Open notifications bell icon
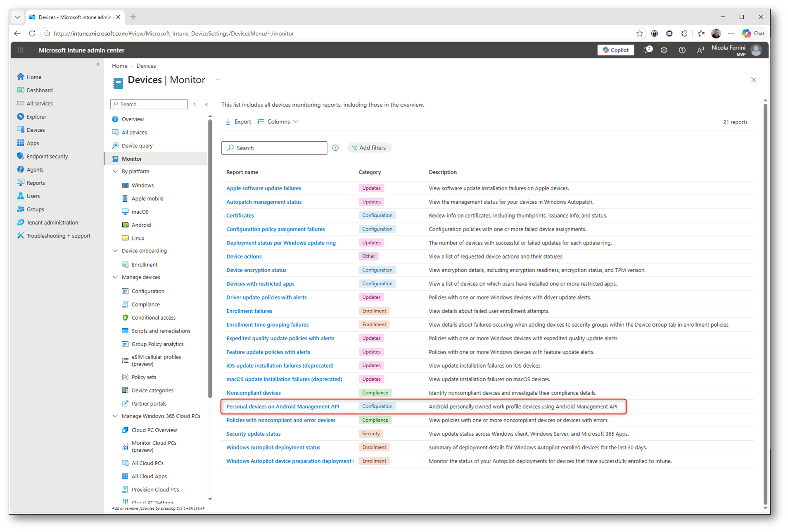This screenshot has height=532, width=788. [x=647, y=50]
